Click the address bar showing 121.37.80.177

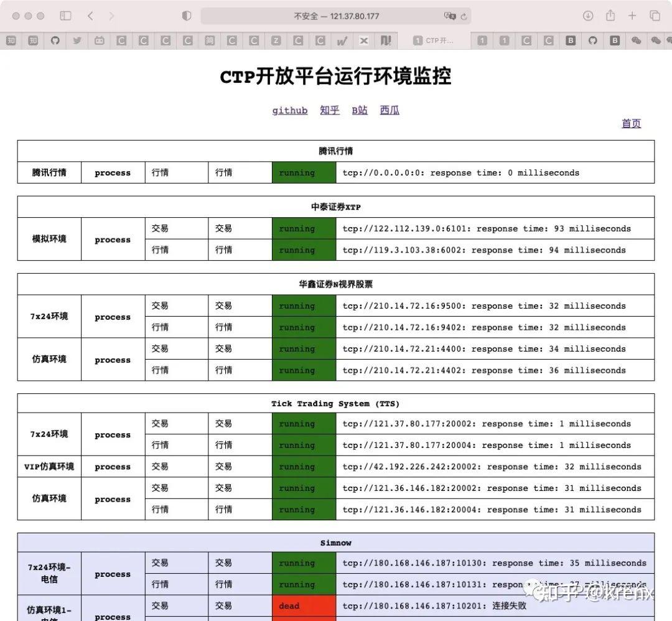[x=336, y=16]
